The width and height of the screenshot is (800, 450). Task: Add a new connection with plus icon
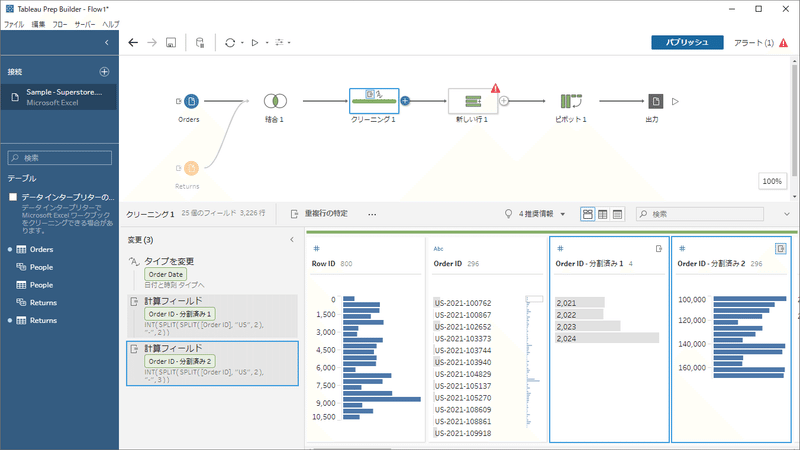pos(105,72)
